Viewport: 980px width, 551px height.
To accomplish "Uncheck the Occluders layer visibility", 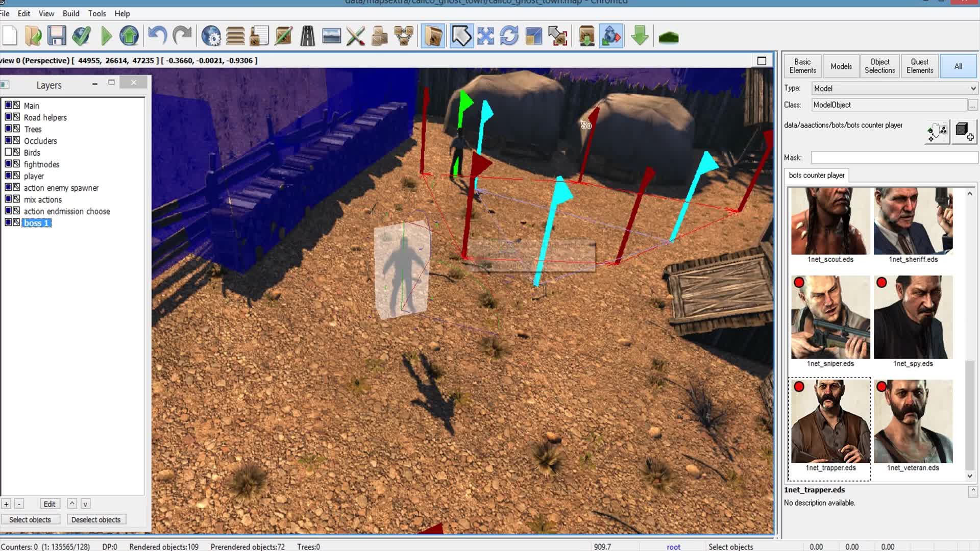I will pos(8,140).
